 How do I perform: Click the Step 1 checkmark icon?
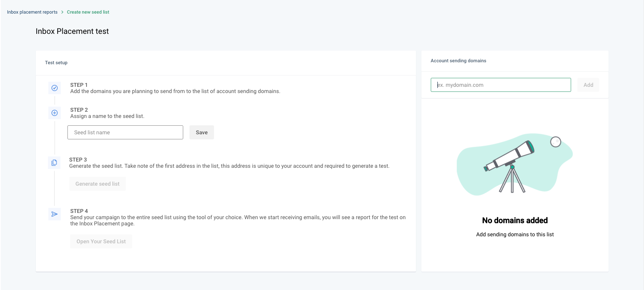55,88
